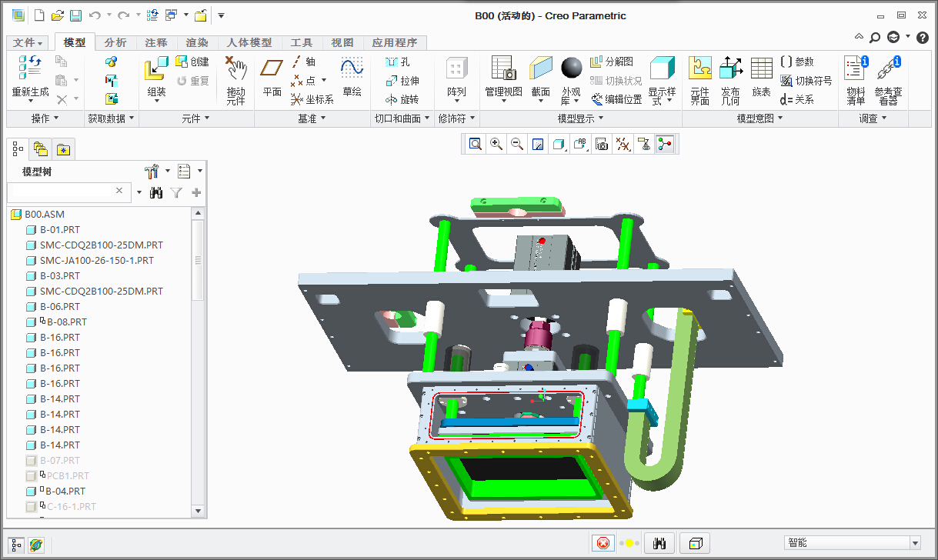Expand the 基准 (Datum) group dropdown
This screenshot has width=938, height=560.
[312, 118]
